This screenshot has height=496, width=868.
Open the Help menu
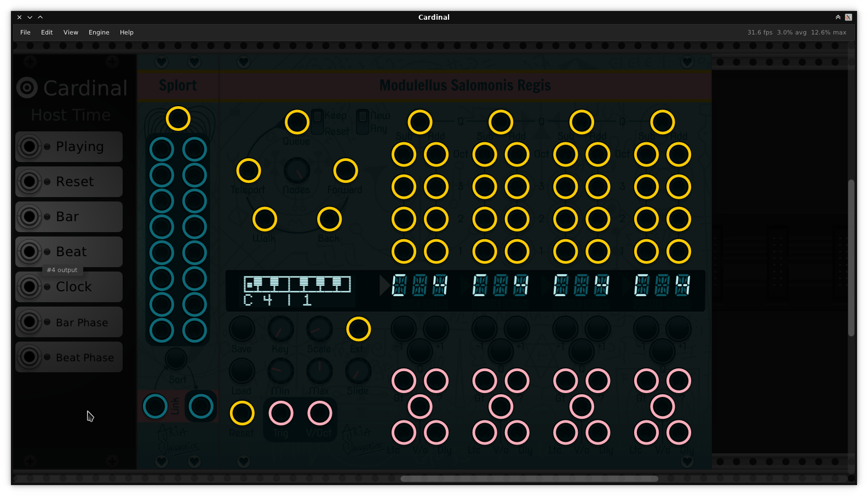point(127,32)
